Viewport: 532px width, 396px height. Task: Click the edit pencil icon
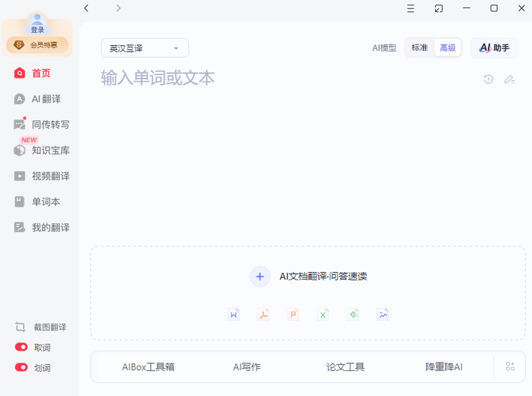(509, 79)
